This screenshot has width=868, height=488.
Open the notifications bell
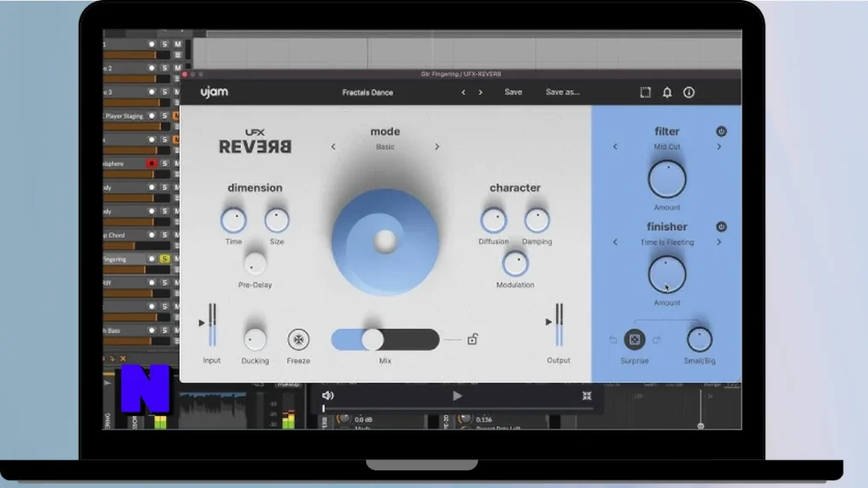[x=667, y=92]
